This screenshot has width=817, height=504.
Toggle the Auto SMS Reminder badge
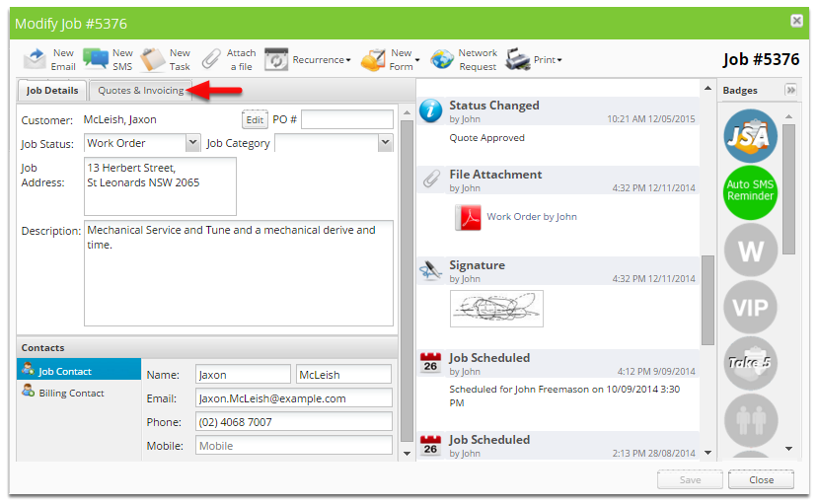tap(750, 192)
